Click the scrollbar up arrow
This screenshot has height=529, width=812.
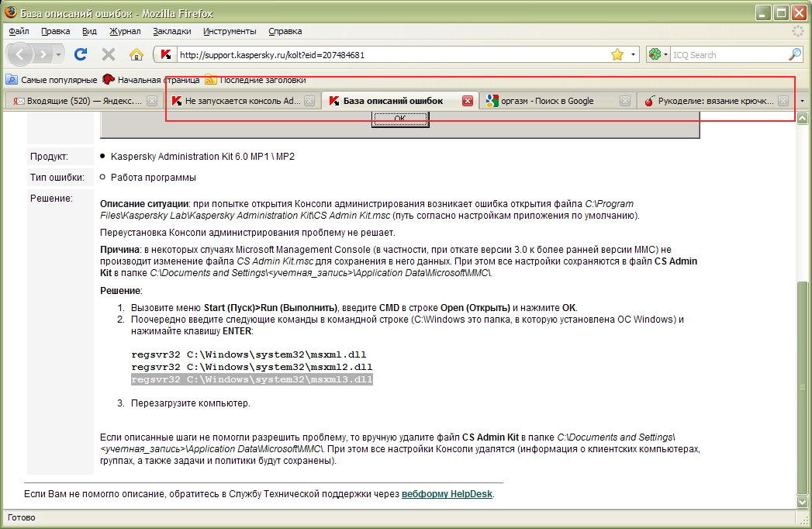coord(802,119)
